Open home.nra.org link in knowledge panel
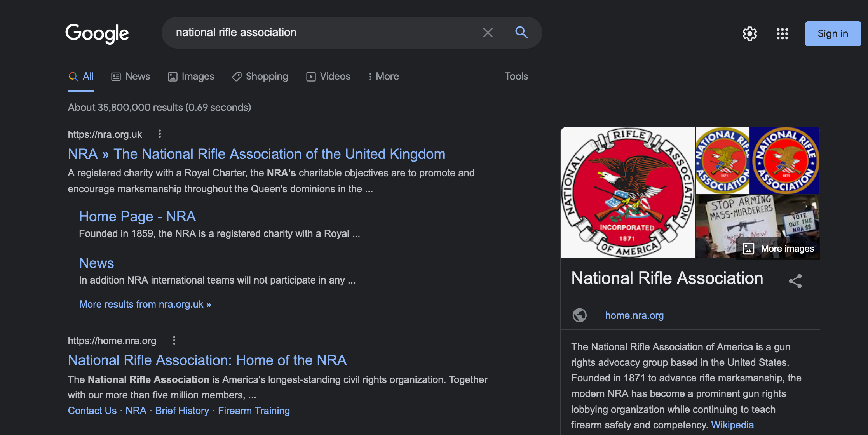 tap(634, 315)
